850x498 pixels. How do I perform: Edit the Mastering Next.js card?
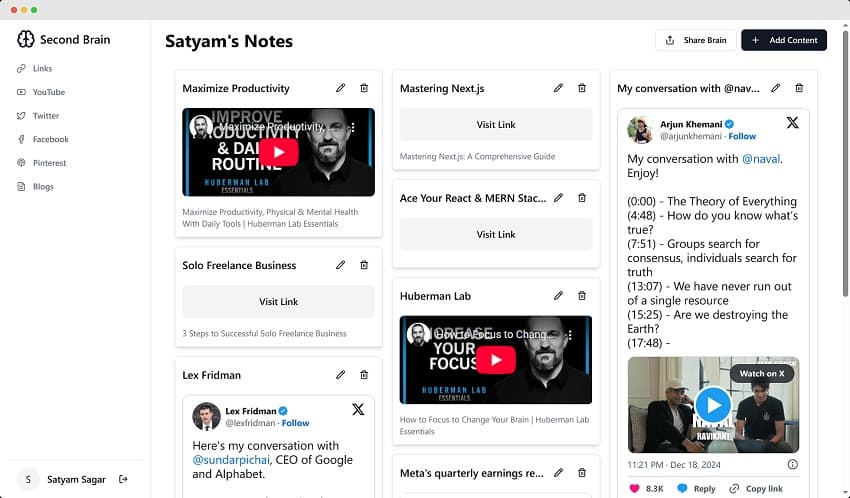point(558,88)
